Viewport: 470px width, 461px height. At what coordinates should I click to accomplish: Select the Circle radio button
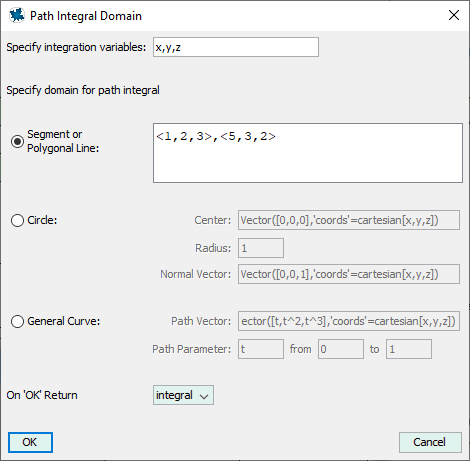click(x=17, y=220)
